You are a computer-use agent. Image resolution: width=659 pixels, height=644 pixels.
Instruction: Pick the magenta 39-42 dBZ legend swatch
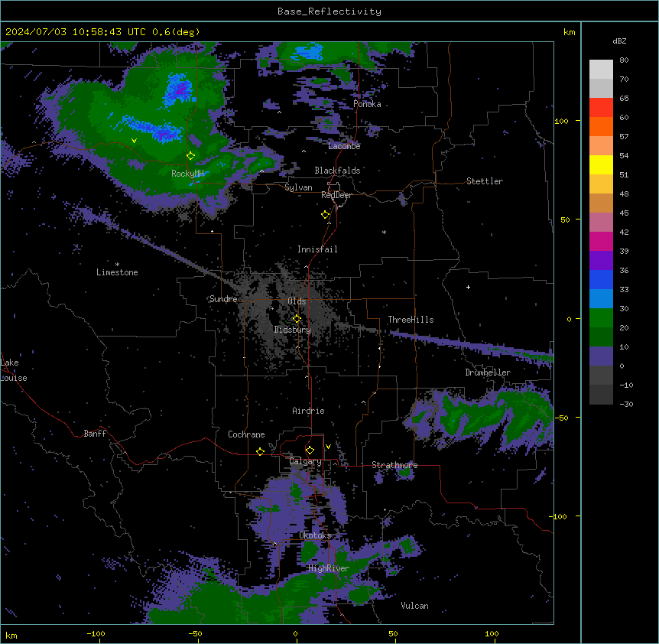click(601, 241)
